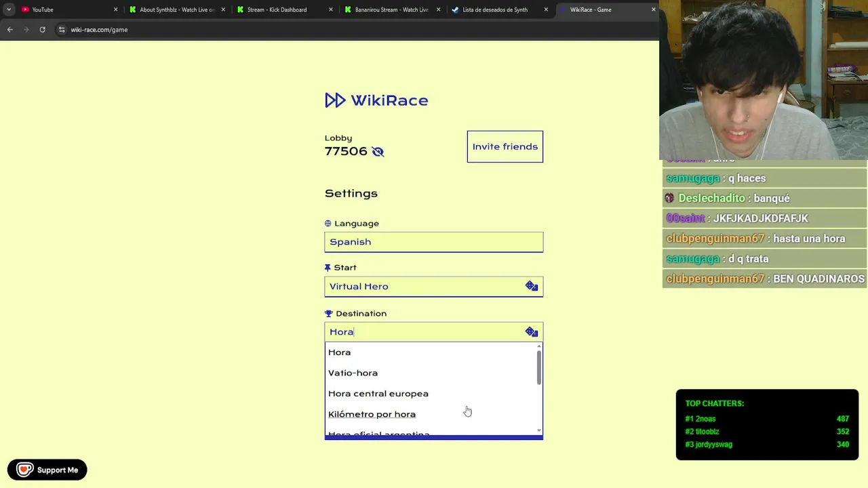Close the Stream - Kick Dashboard tab

tap(331, 9)
